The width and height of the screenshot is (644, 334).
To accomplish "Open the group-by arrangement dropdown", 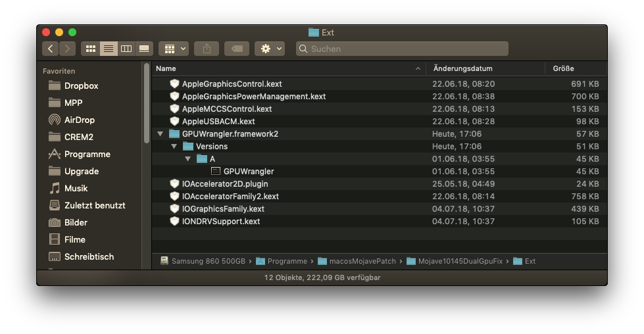I will coord(174,49).
